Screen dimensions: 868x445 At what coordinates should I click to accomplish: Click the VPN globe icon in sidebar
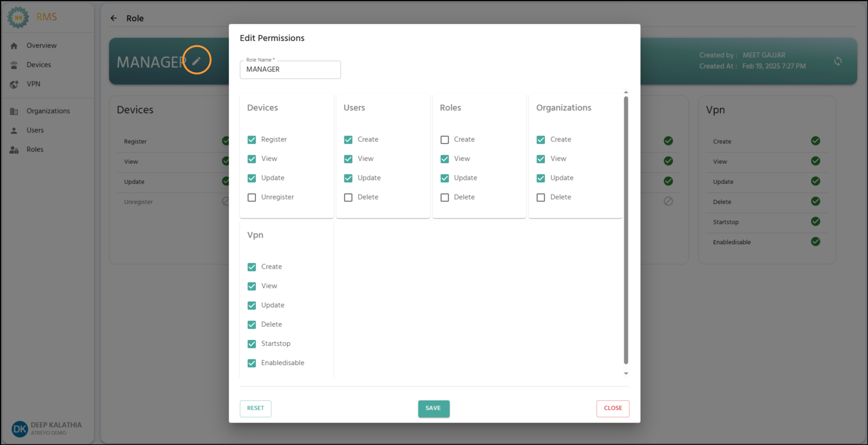(14, 84)
